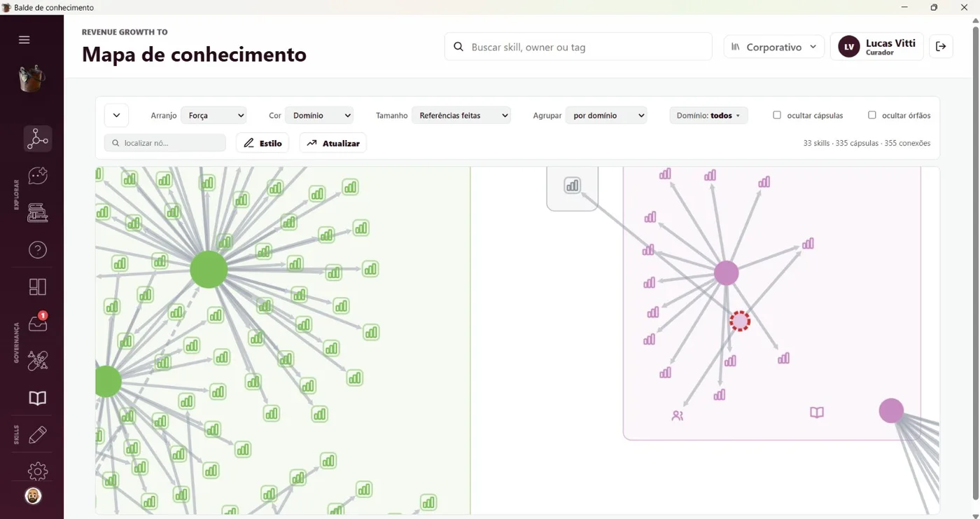Open the pencil skills editor icon
The width and height of the screenshot is (980, 519).
pos(38,434)
